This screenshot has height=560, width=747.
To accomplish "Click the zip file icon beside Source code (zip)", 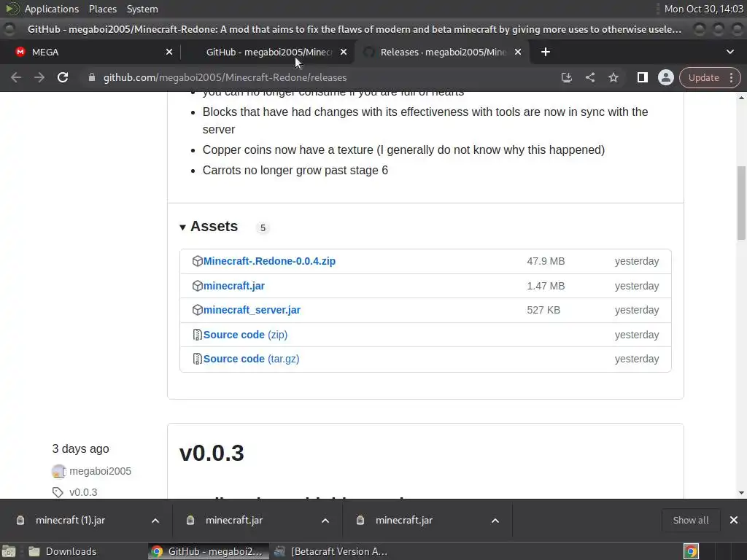I will [197, 335].
